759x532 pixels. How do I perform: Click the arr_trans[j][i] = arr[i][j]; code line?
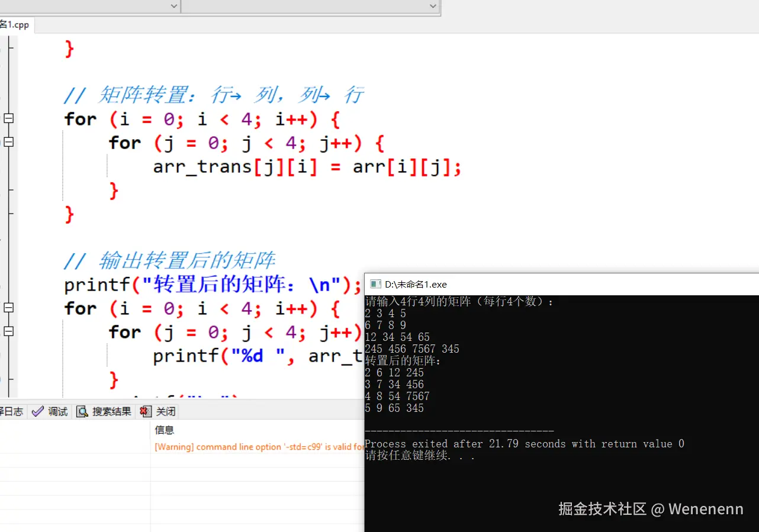click(307, 167)
